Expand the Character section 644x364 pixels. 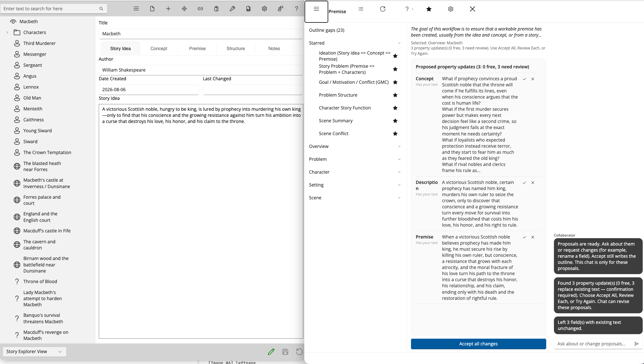coord(399,172)
